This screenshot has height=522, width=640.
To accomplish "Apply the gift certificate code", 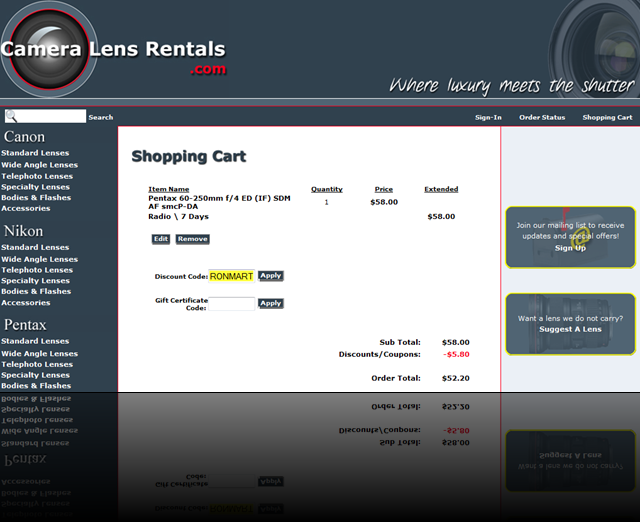I will pyautogui.click(x=271, y=303).
